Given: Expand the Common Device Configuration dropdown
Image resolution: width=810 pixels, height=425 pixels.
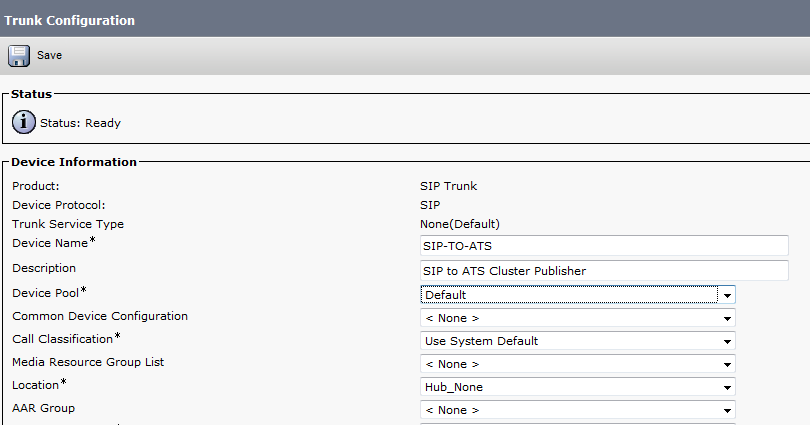Looking at the screenshot, I should (x=577, y=318).
